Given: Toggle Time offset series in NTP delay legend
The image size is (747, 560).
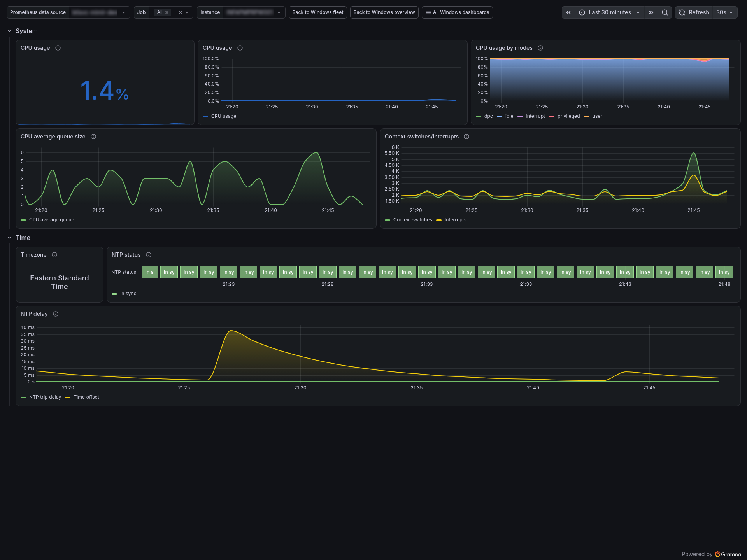Looking at the screenshot, I should coord(82,397).
